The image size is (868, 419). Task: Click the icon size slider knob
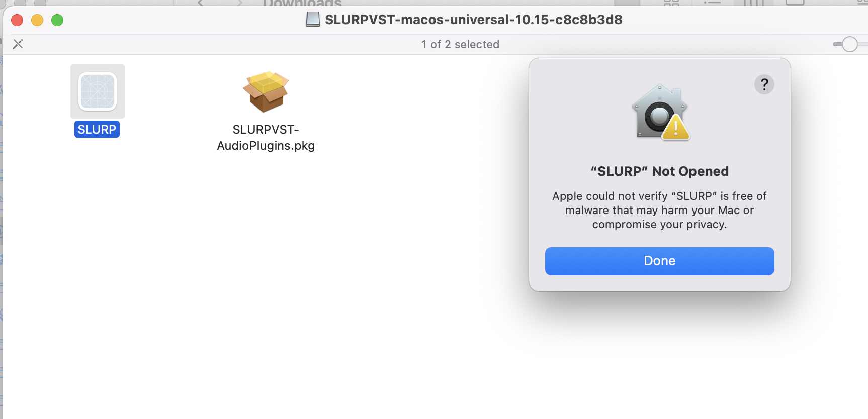click(x=849, y=44)
